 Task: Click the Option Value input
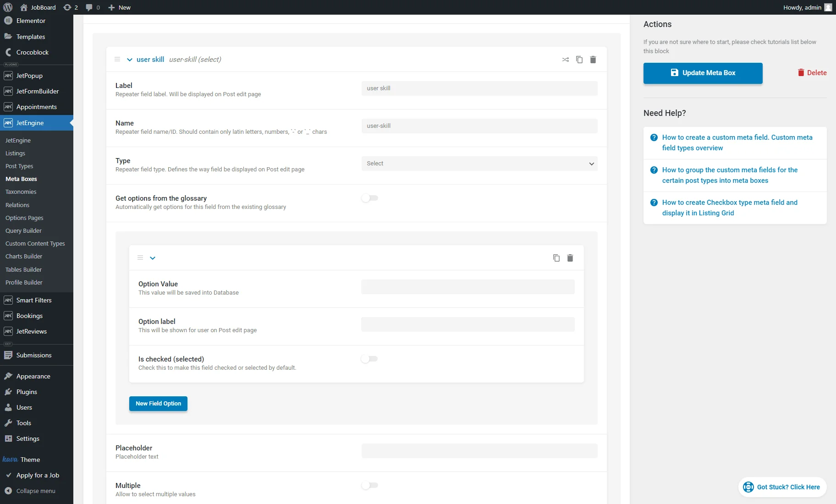pos(468,287)
